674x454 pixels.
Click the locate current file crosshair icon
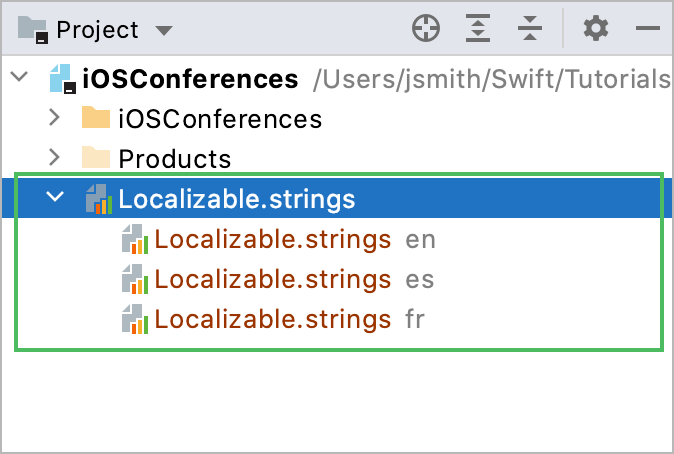(x=427, y=29)
